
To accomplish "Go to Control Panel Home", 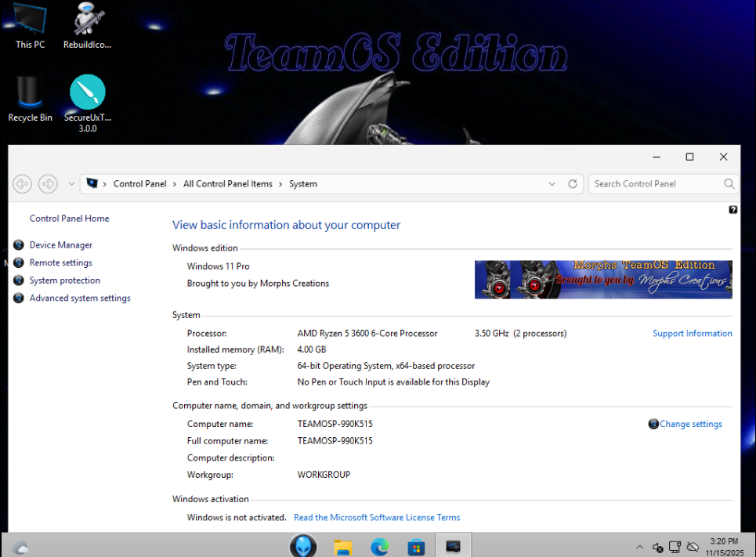I will pyautogui.click(x=69, y=219).
